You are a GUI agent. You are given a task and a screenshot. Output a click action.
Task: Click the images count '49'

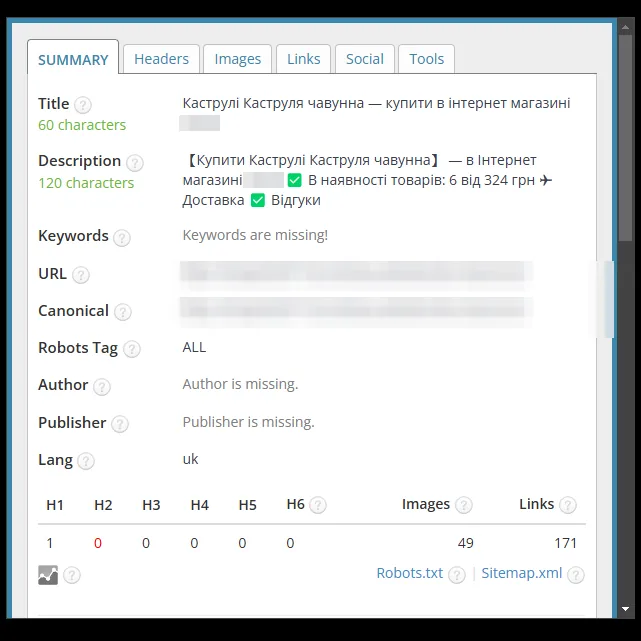click(465, 543)
